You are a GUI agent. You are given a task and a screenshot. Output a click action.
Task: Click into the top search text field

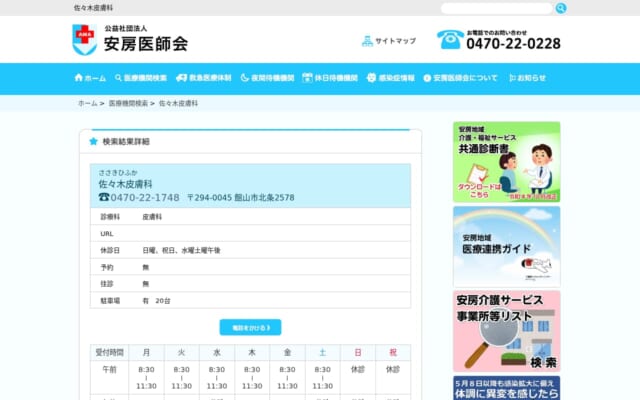click(x=496, y=8)
